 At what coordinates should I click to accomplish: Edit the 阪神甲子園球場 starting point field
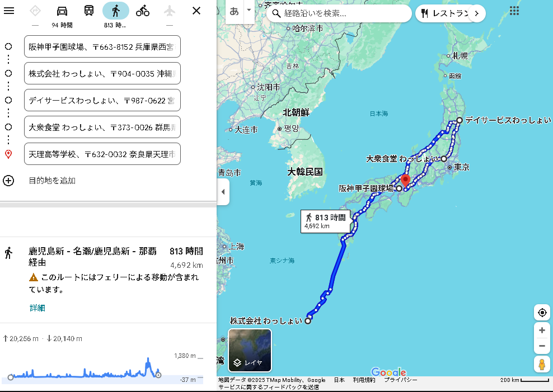102,46
